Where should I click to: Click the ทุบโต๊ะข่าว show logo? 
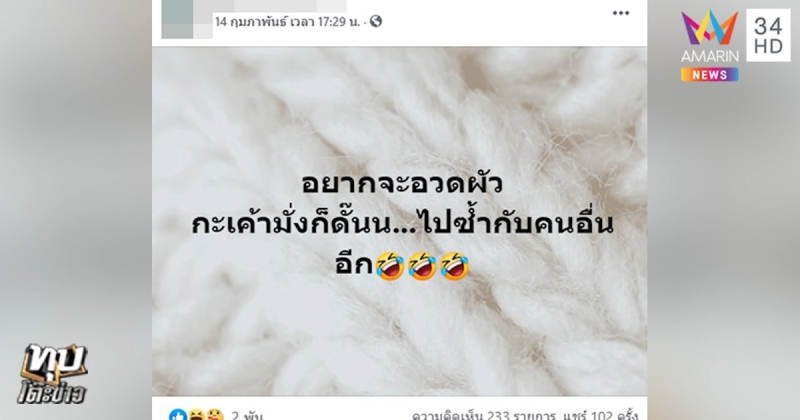click(x=54, y=374)
